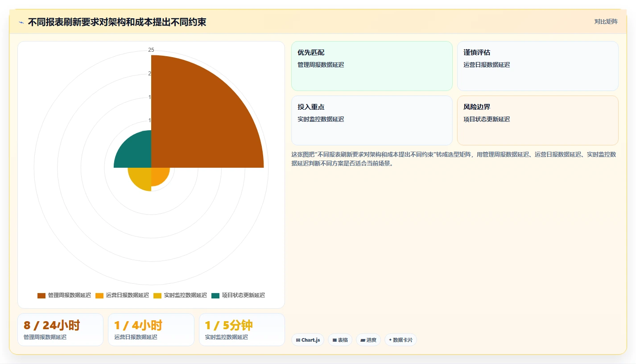This screenshot has width=636, height=364.
Task: Click 实时监控数据延迟 text in 投入重点 card
Action: 321,119
